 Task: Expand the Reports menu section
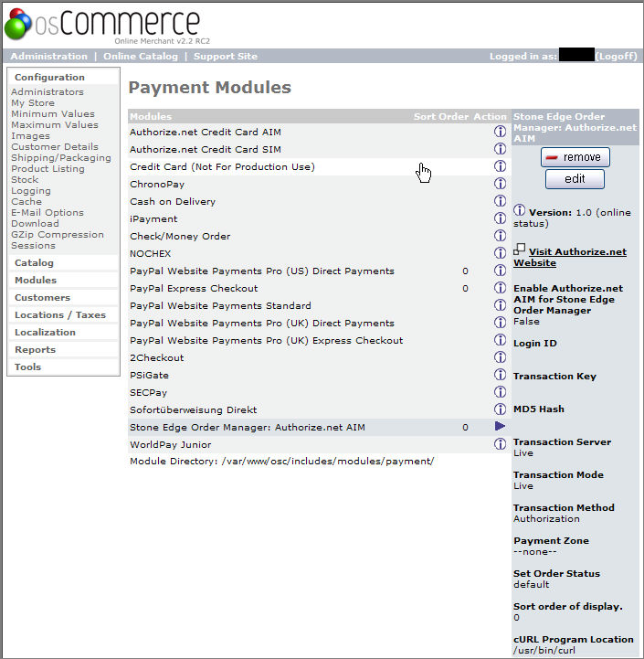point(36,350)
